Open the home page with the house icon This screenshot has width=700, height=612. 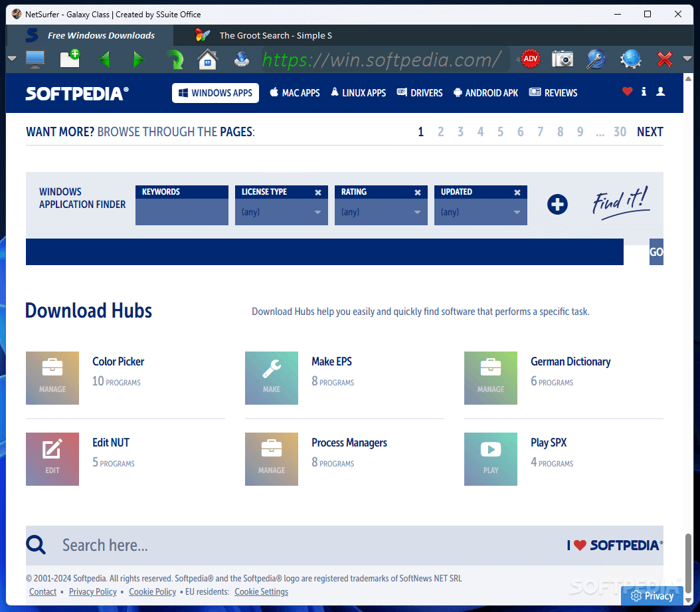[208, 59]
